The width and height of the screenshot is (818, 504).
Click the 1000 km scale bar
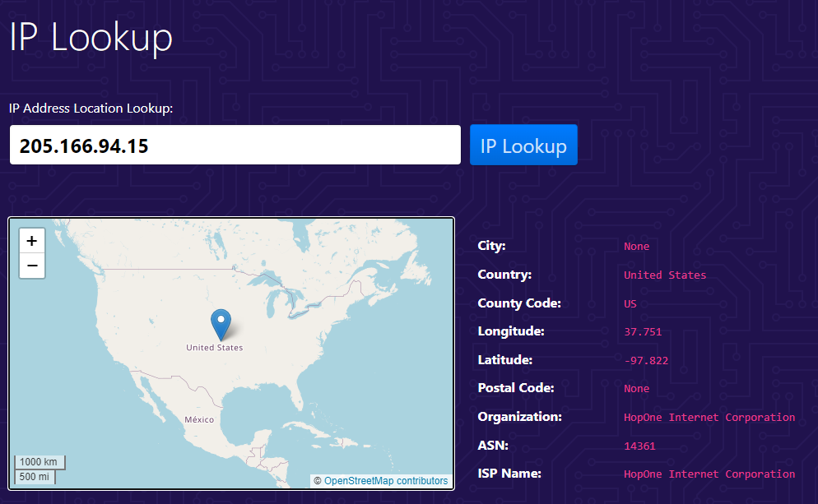pos(39,462)
